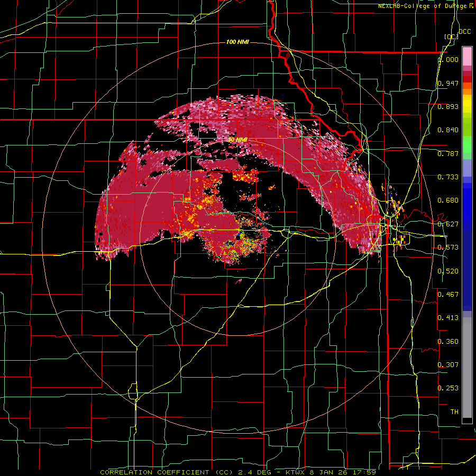476x476 pixels.
Task: Click the DCC product label
Action: pos(464,32)
